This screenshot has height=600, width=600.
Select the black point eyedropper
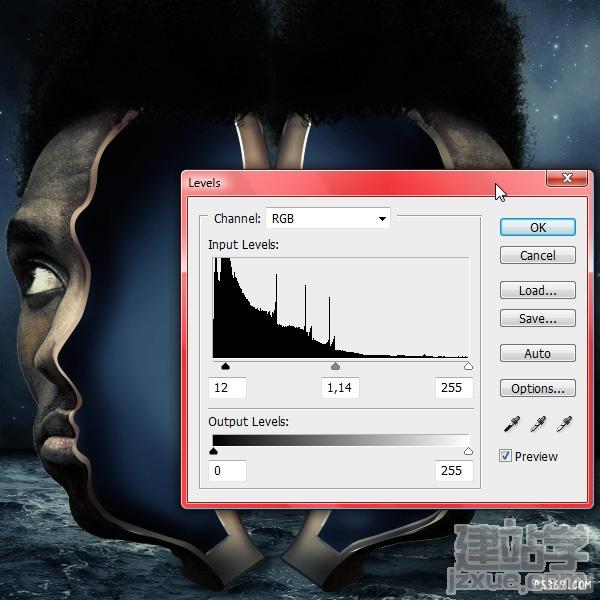[512, 424]
